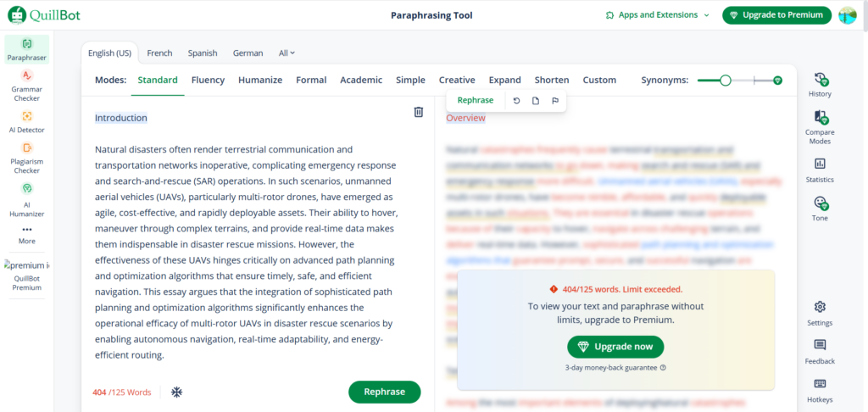Open the Plagiarism Checker tool
The height and width of the screenshot is (412, 868).
pos(27,158)
